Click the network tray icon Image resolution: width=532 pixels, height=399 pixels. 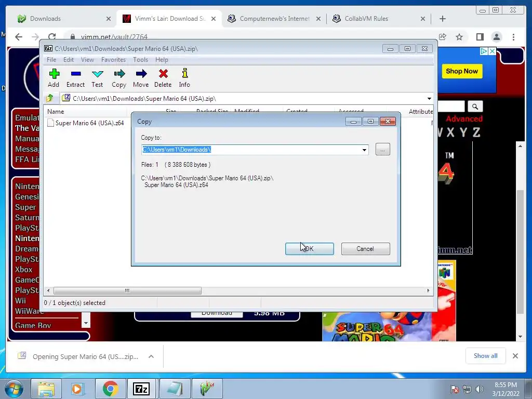(x=467, y=389)
